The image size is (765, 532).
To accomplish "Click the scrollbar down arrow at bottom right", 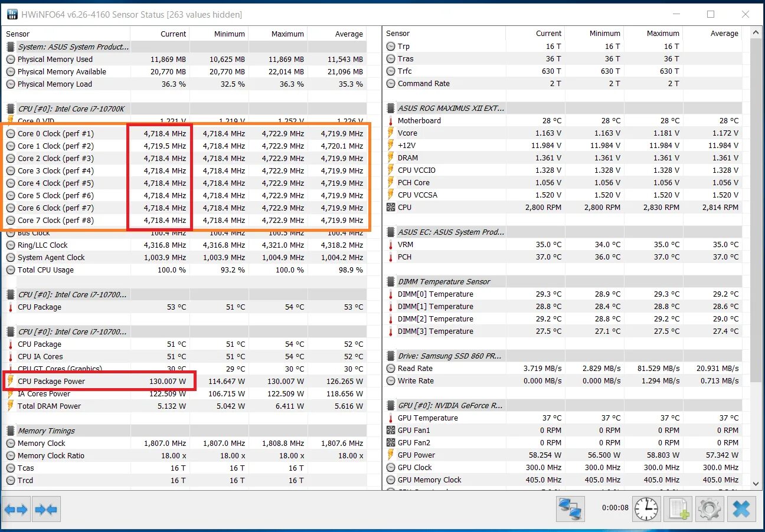I will tap(756, 483).
